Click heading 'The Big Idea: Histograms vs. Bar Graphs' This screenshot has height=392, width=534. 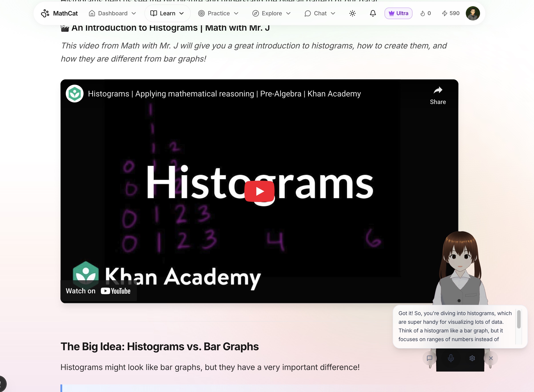pyautogui.click(x=159, y=346)
